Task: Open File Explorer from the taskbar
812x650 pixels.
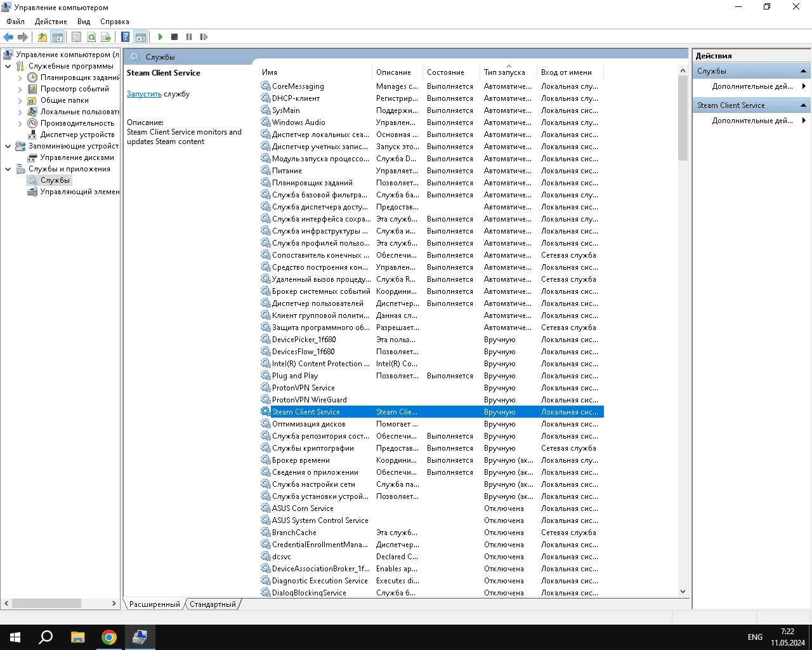Action: [77, 637]
